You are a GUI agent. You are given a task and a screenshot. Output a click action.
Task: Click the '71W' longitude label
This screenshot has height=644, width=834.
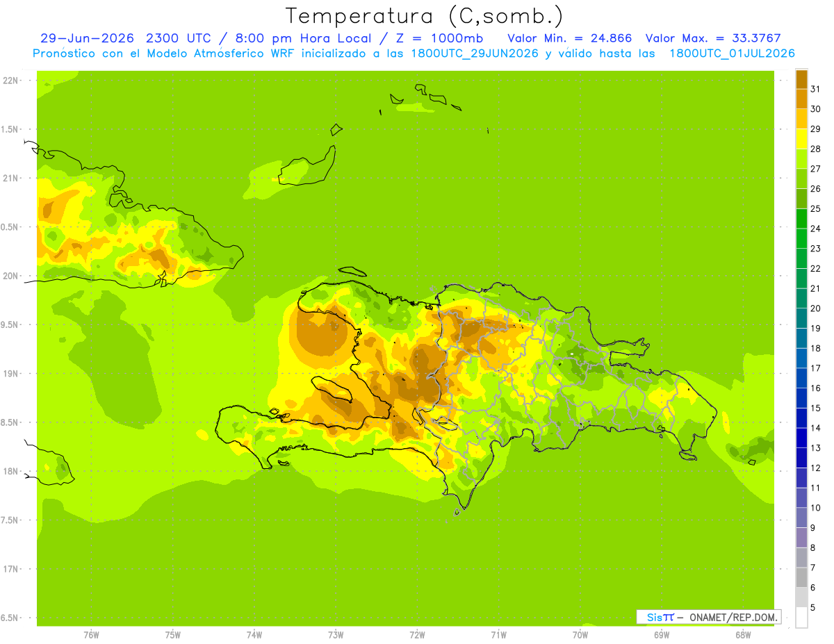(498, 635)
